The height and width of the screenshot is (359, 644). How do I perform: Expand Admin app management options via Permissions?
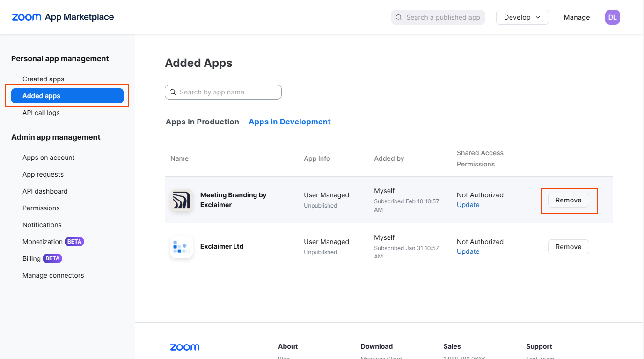[41, 208]
